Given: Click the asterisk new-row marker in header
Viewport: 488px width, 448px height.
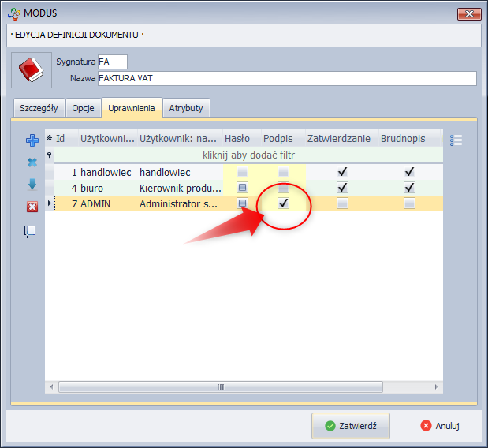Looking at the screenshot, I should point(49,138).
